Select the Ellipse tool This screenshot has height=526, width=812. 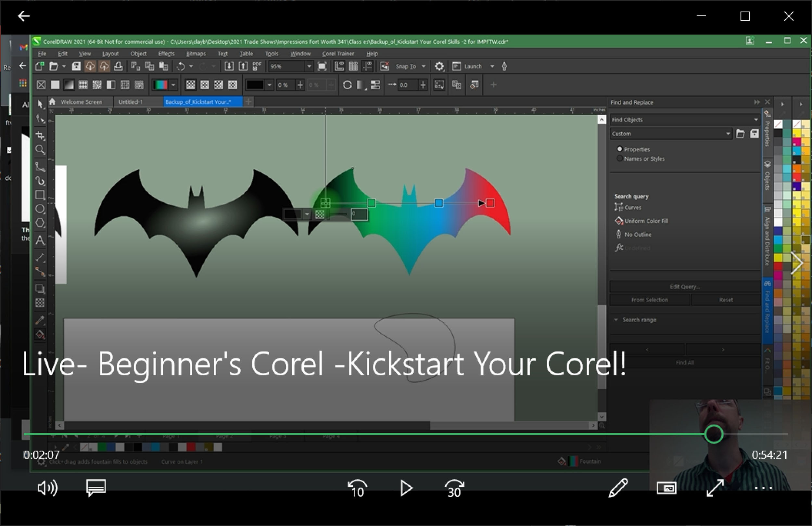click(40, 209)
